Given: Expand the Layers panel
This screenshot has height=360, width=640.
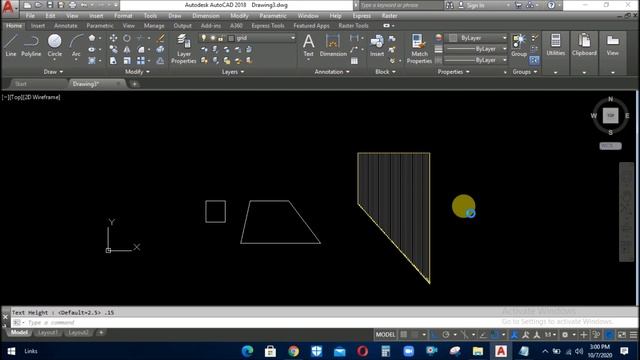Looking at the screenshot, I should pyautogui.click(x=233, y=72).
